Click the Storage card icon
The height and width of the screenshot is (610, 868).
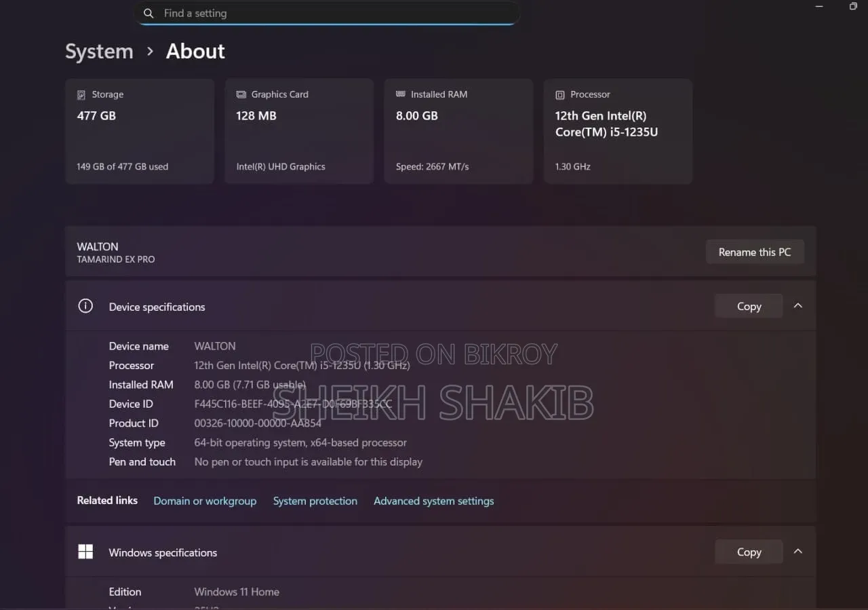81,95
